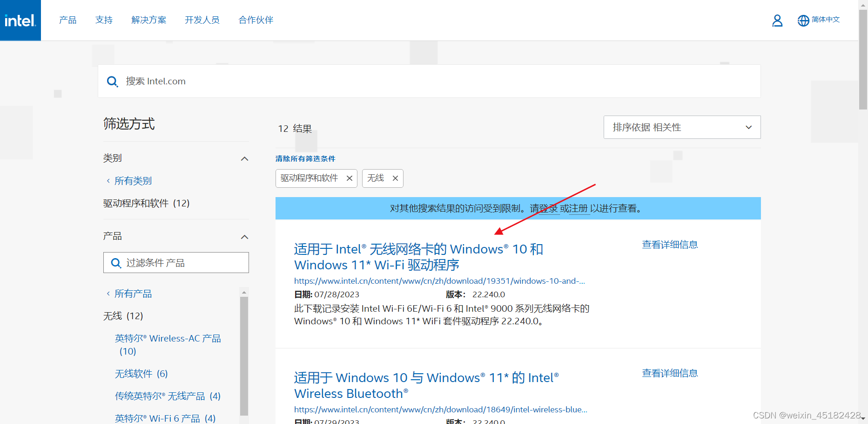This screenshot has width=868, height=424.
Task: Click 查看详细信息 for the Bluetooth result
Action: click(x=670, y=373)
